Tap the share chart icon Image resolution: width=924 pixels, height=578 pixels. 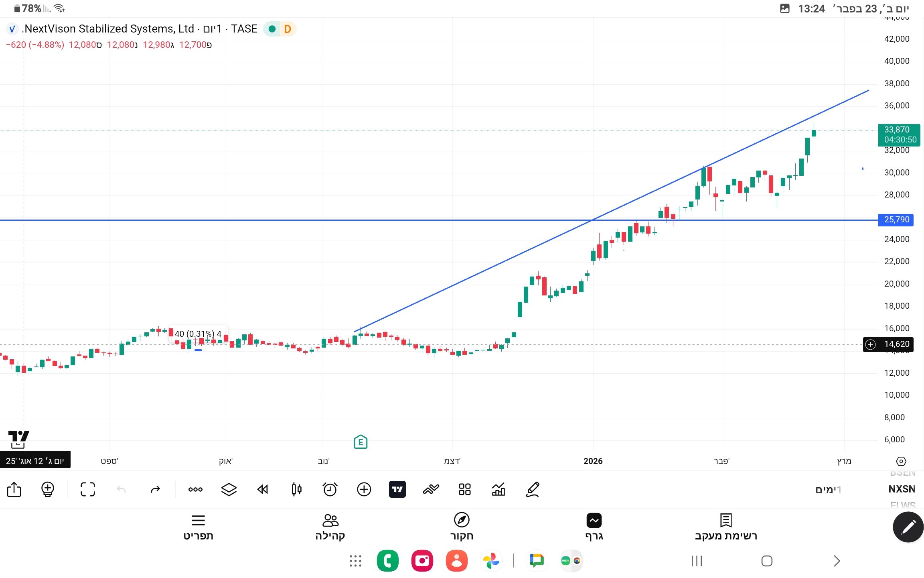pos(14,489)
